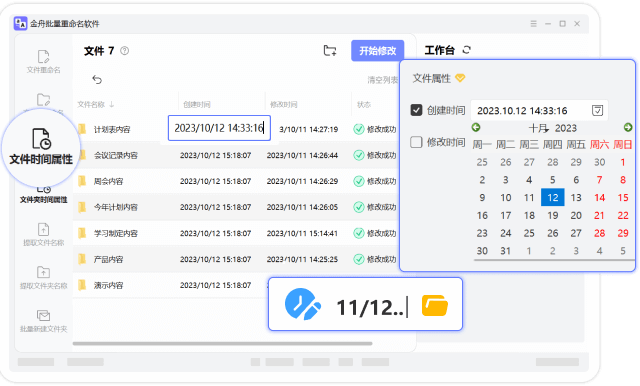This screenshot has height=386, width=640.
Task: Select day 9 in the calendar
Action: pos(482,197)
